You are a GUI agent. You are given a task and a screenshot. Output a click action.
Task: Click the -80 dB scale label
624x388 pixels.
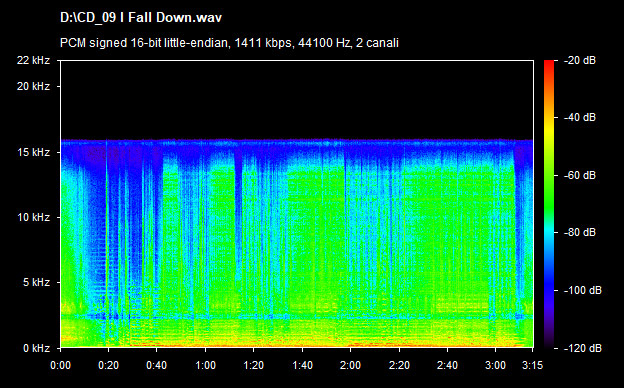click(x=580, y=232)
